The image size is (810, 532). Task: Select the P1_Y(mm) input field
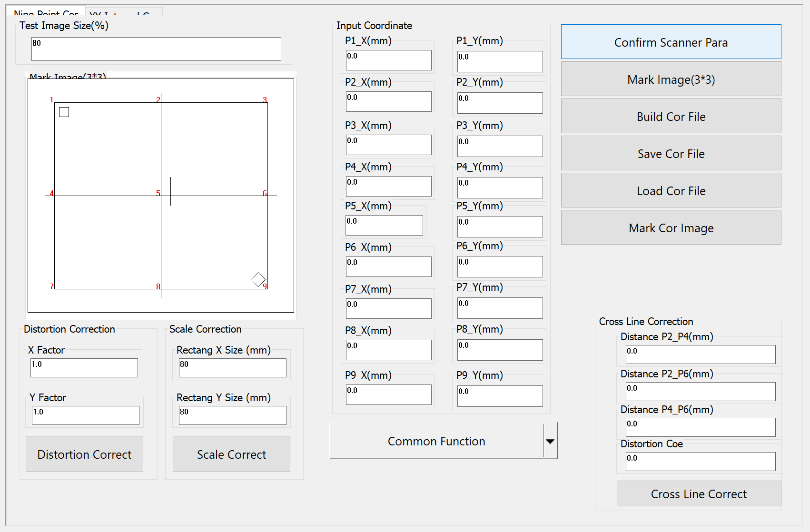[500, 61]
